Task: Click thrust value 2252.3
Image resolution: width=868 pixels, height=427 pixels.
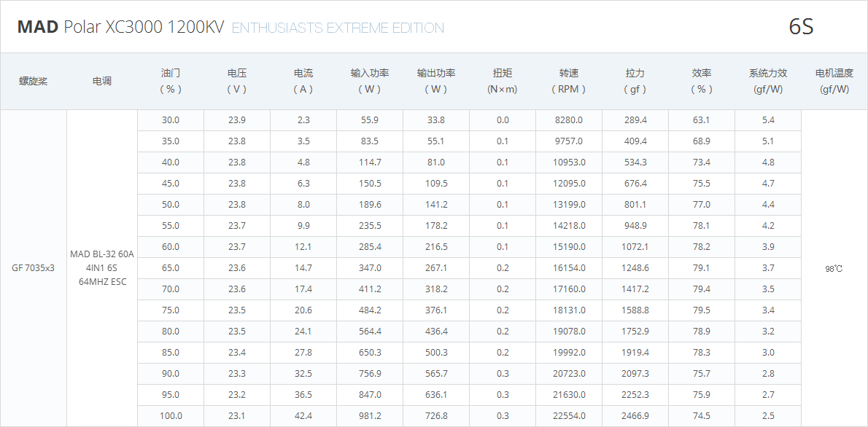Action: [x=635, y=394]
